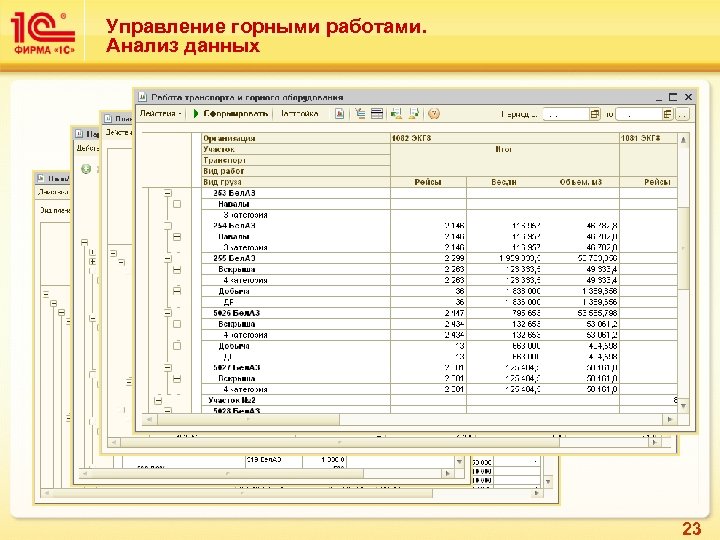This screenshot has width=720, height=540.
Task: Select the ДР row under Добыча
Action: [x=229, y=302]
